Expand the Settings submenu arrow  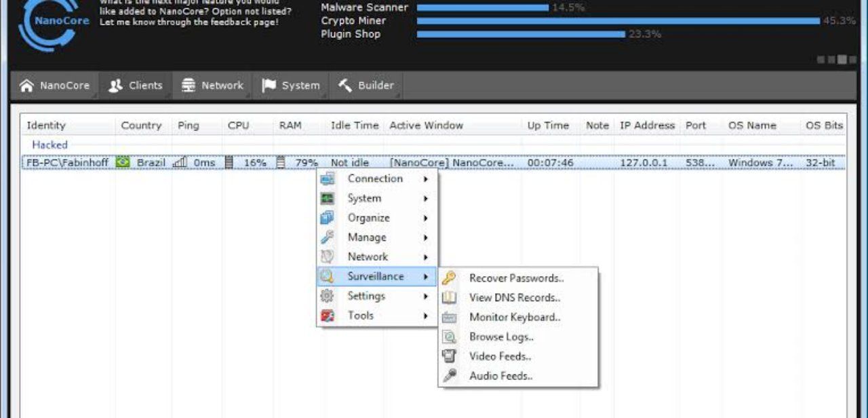pyautogui.click(x=426, y=297)
